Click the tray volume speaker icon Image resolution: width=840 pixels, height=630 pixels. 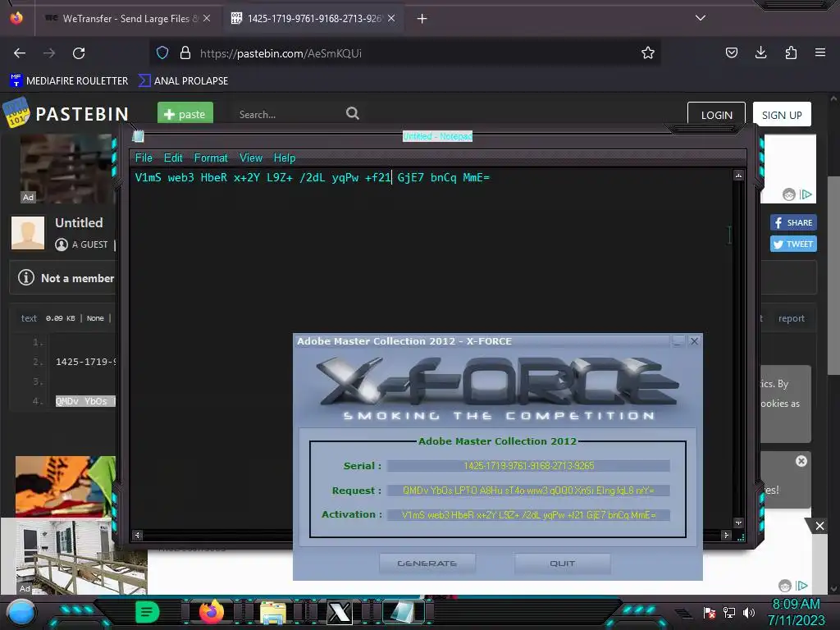pyautogui.click(x=748, y=613)
